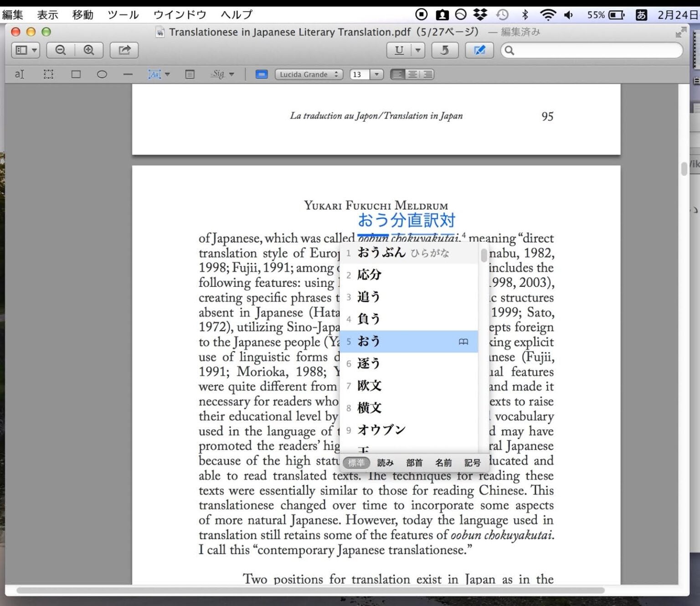Viewport: 700px width, 606px height.
Task: Click inside the search field
Action: click(x=591, y=50)
